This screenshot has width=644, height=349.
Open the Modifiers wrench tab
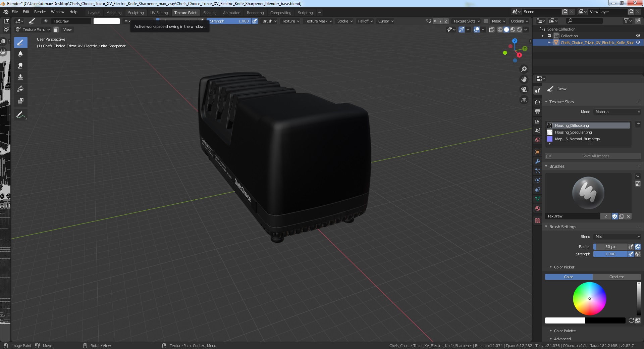tap(538, 161)
